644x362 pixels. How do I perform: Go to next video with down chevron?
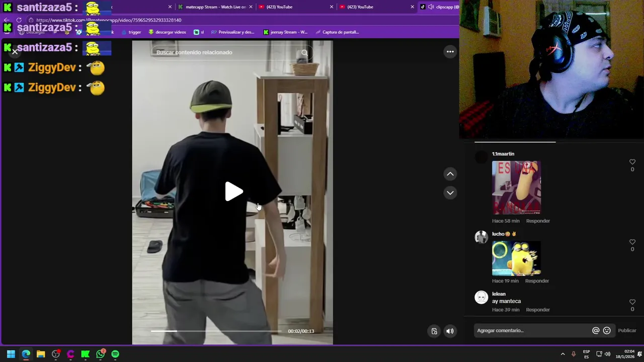click(450, 193)
